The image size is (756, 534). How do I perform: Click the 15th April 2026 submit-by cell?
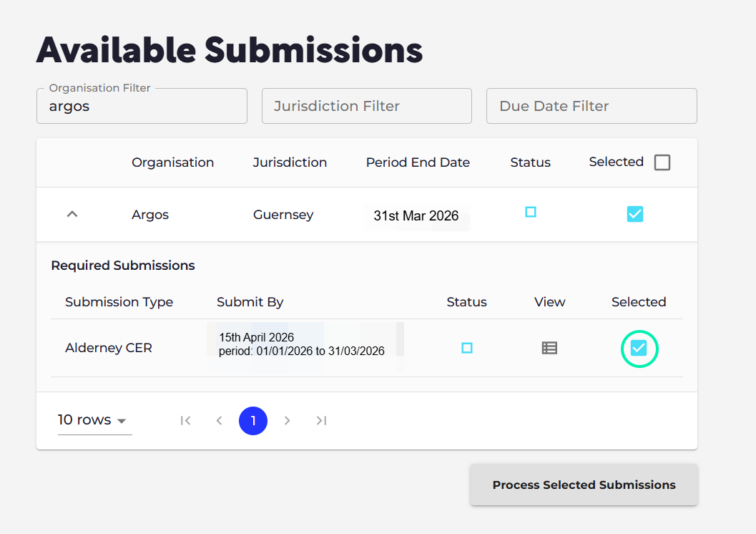click(x=301, y=344)
